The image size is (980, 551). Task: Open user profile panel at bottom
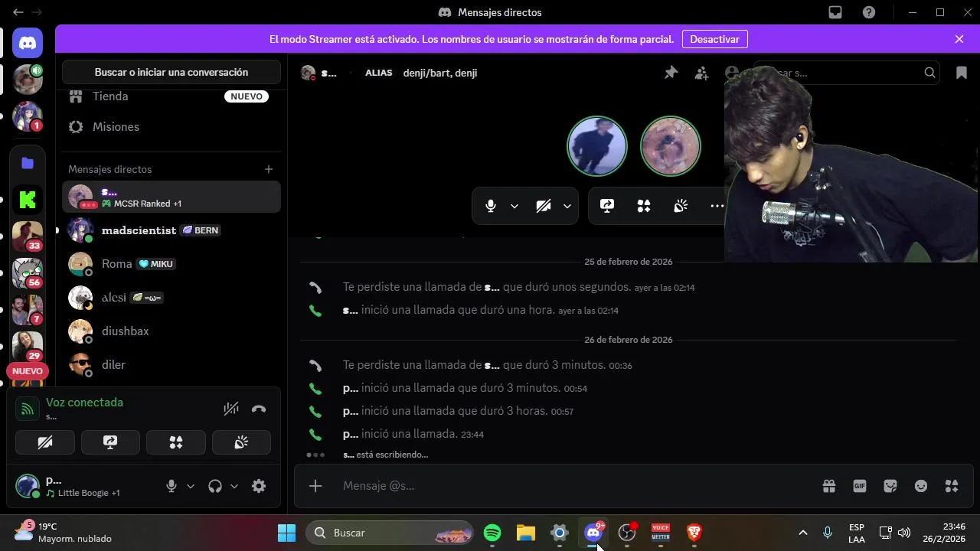pyautogui.click(x=84, y=486)
